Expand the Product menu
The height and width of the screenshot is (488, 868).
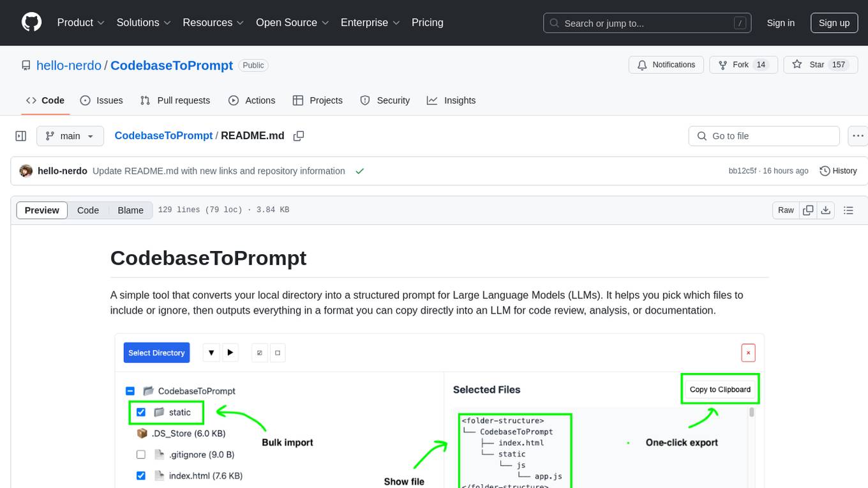81,22
